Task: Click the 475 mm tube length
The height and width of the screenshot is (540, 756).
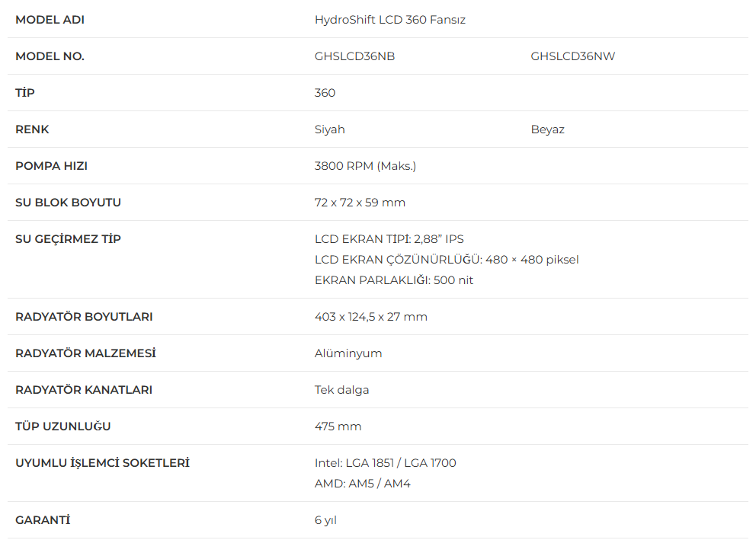Action: point(338,427)
